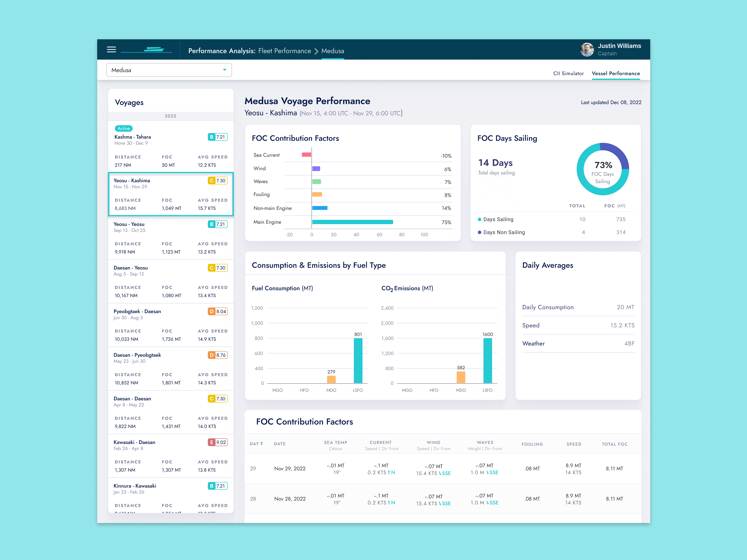Screen dimensions: 747x560
Task: Click C 7.30 rating on Yeosu - Kashima
Action: pos(217,181)
